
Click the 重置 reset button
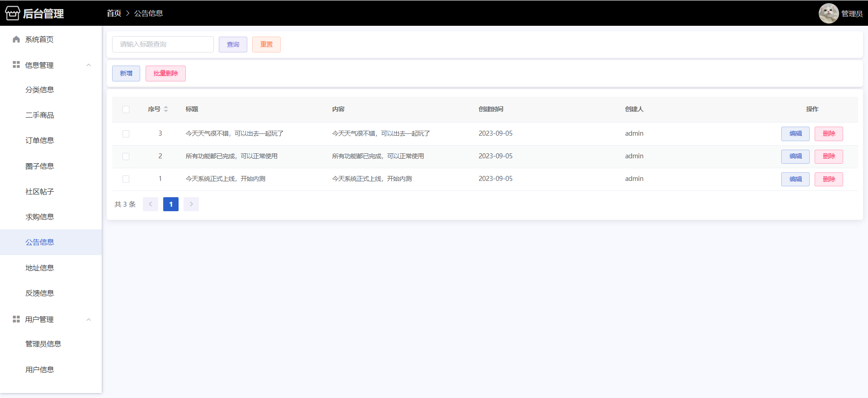click(266, 44)
